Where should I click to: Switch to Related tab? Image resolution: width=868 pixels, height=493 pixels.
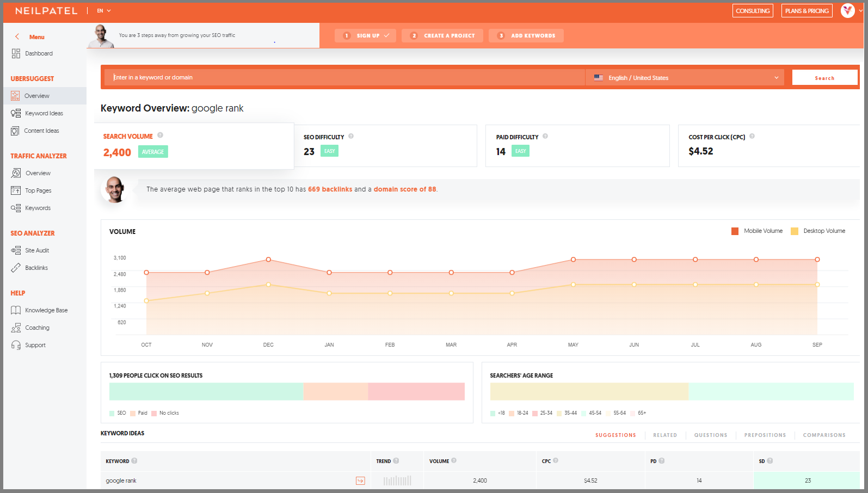point(665,435)
